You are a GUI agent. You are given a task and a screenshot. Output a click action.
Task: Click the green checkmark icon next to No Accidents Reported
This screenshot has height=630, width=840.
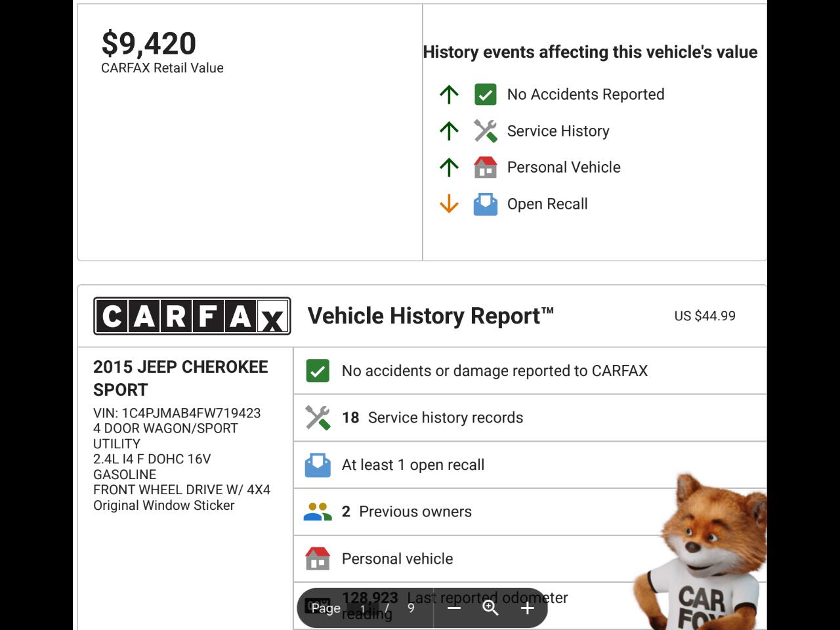pyautogui.click(x=486, y=94)
